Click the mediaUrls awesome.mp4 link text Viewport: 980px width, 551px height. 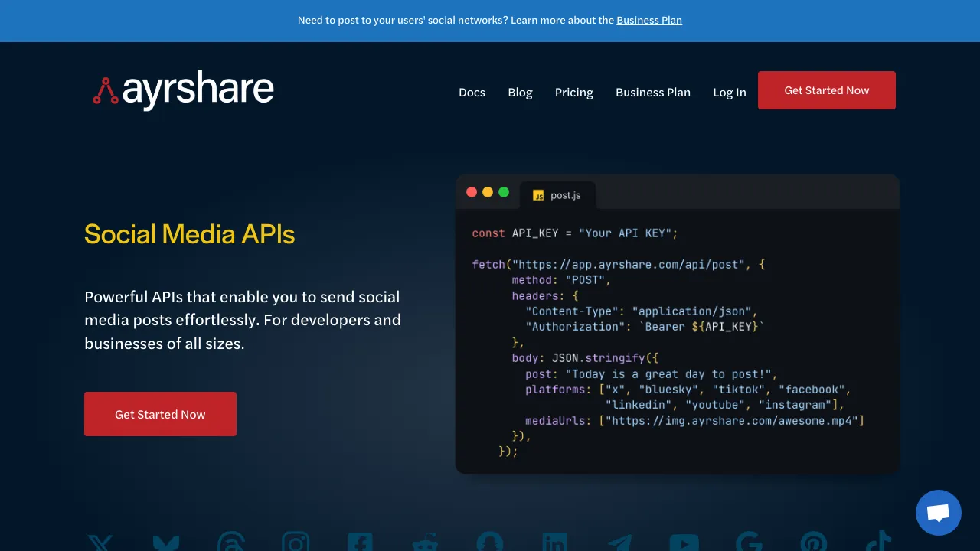(x=732, y=420)
